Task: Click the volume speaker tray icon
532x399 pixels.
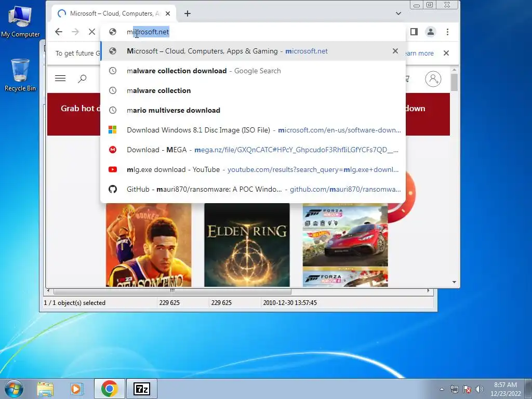Action: (480, 389)
